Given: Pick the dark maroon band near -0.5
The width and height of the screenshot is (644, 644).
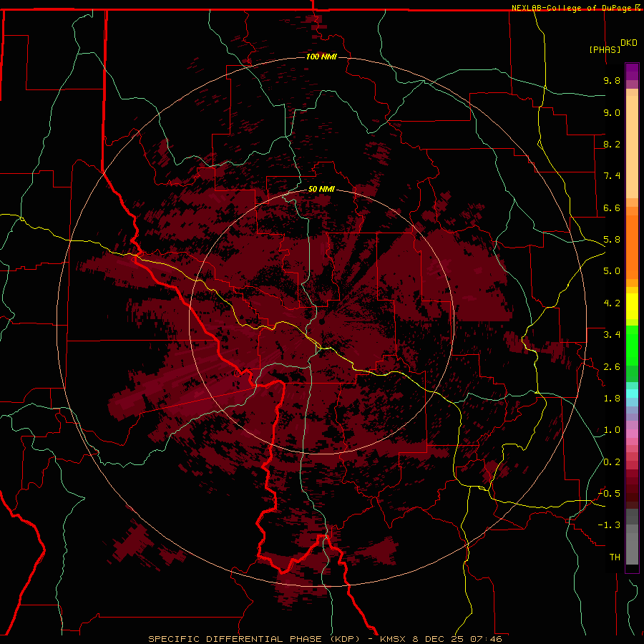Looking at the screenshot, I should click(x=632, y=493).
